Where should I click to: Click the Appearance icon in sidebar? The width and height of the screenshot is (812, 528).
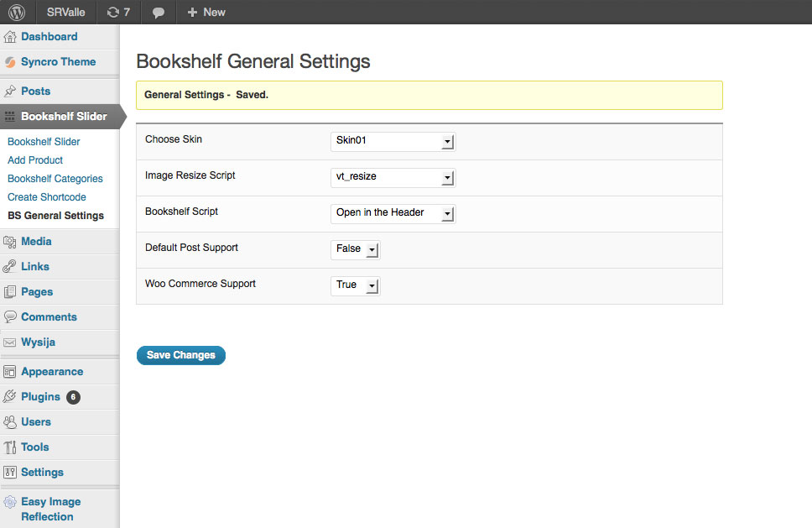[x=10, y=372]
